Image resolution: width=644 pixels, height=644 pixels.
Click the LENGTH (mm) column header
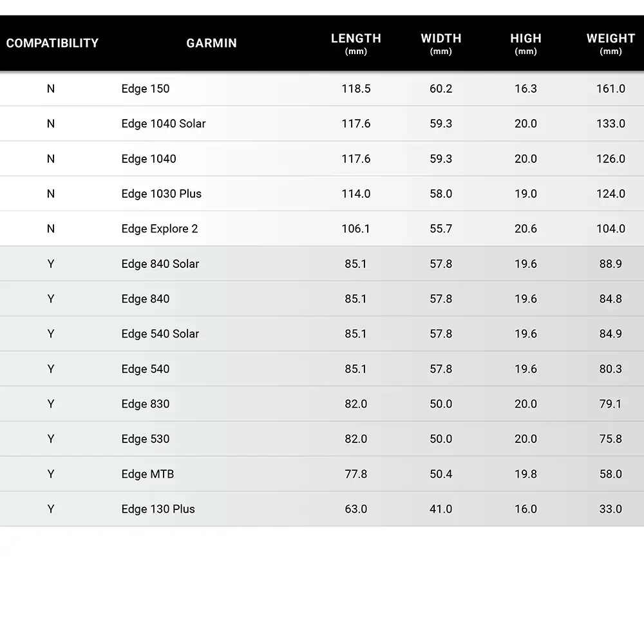(355, 43)
